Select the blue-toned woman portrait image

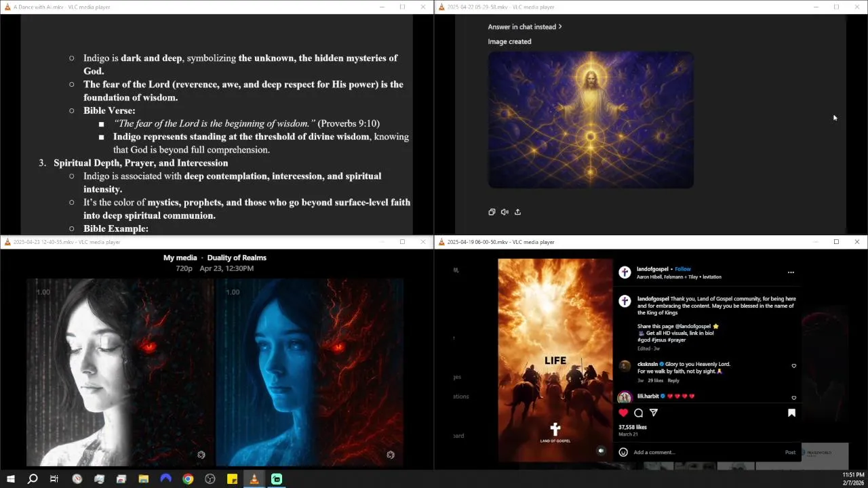[x=309, y=372]
